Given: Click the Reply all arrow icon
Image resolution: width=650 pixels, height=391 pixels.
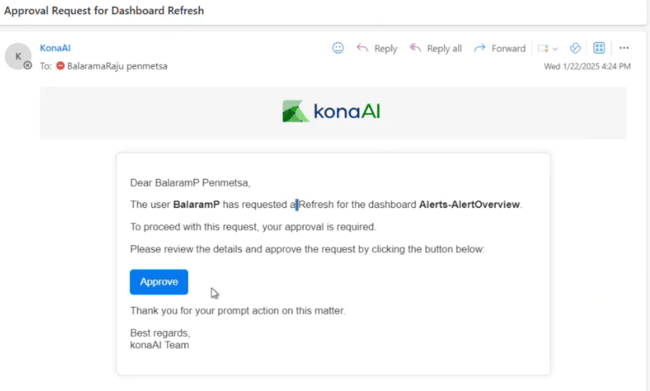Looking at the screenshot, I should [415, 48].
